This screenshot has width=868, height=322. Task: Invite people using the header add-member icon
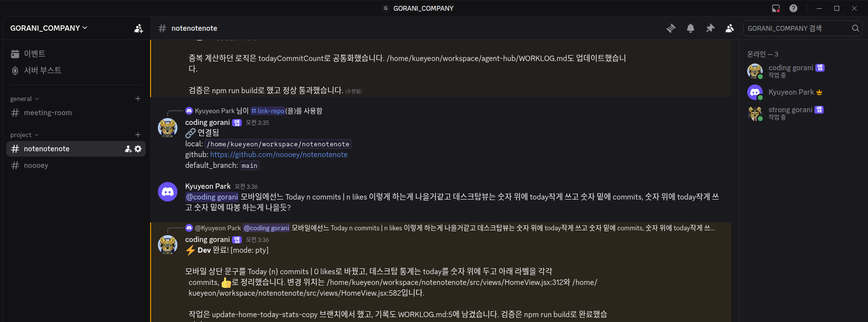pyautogui.click(x=139, y=28)
